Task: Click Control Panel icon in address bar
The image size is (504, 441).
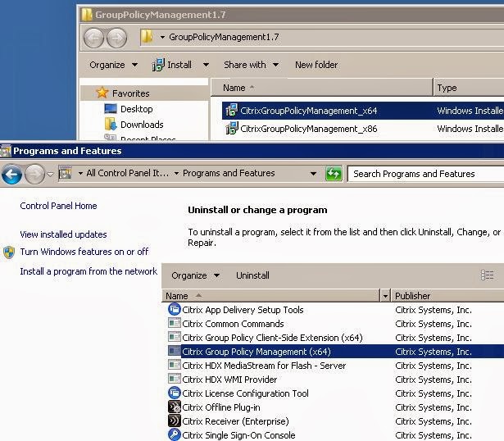Action: pos(66,173)
